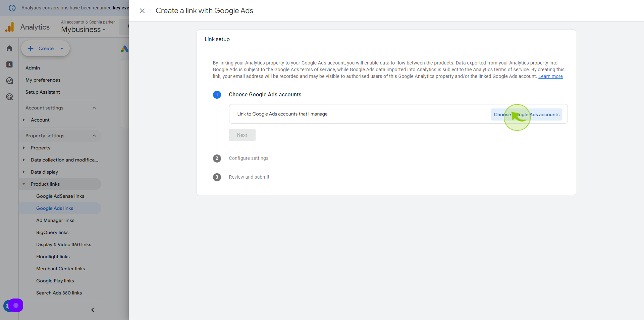Click the Sophia parker breadcrumb text
The height and width of the screenshot is (320, 644).
click(102, 22)
